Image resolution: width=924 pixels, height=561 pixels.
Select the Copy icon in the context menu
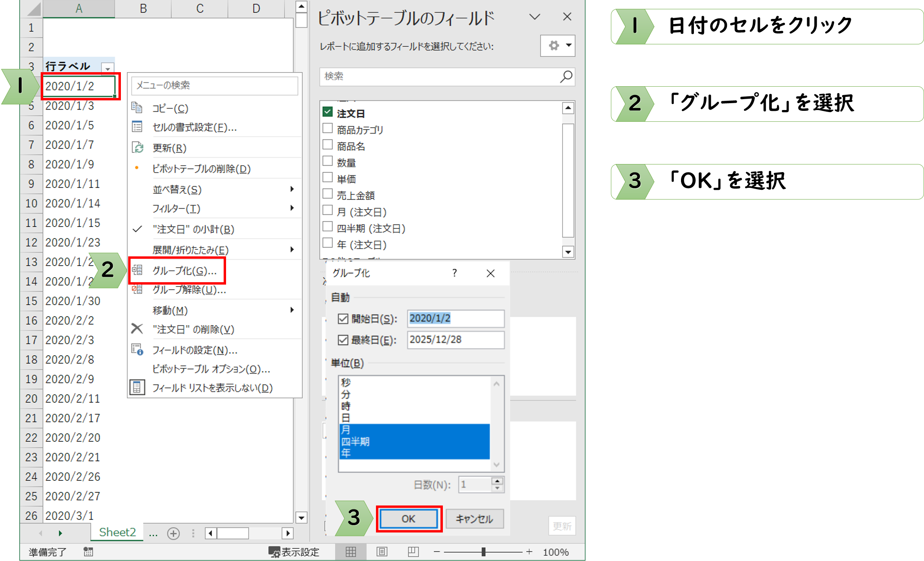click(x=137, y=108)
